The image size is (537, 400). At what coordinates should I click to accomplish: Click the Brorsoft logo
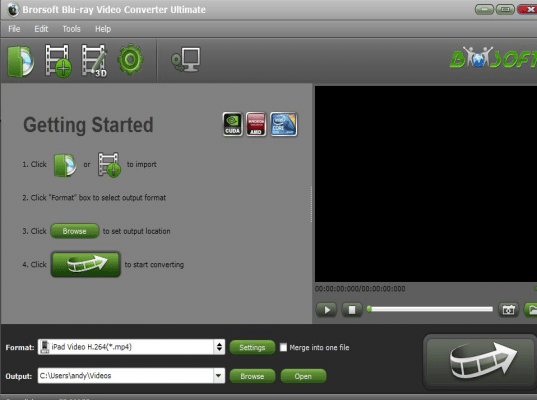pos(493,58)
